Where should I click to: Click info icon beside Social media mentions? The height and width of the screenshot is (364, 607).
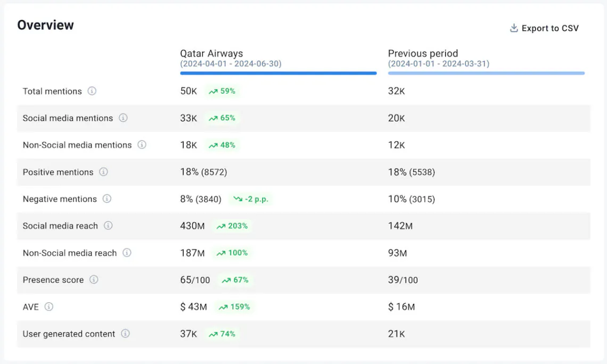[x=123, y=118]
